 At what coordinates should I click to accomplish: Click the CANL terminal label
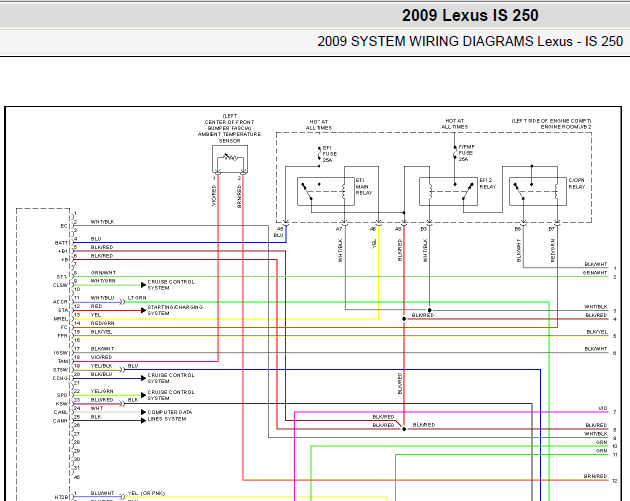61,412
